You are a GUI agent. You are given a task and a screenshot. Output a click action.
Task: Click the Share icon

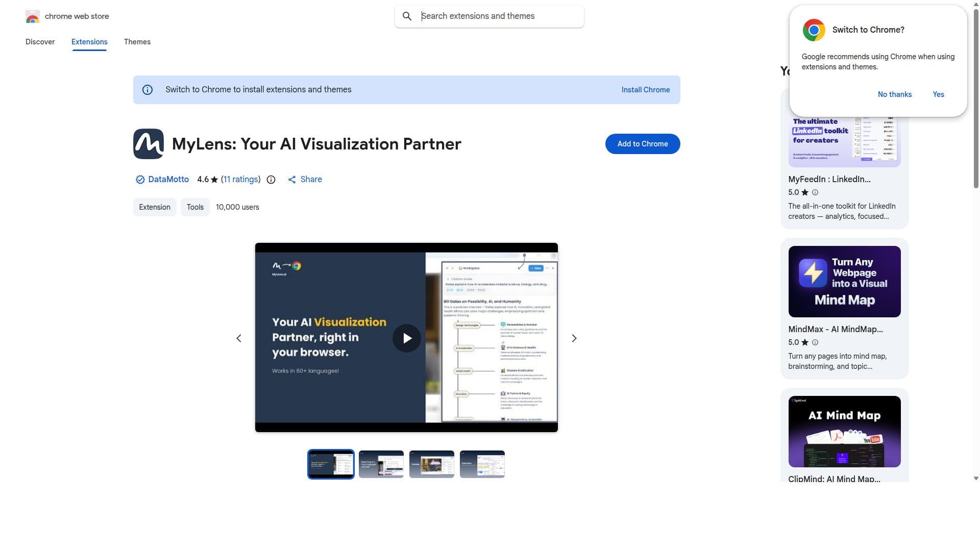pyautogui.click(x=292, y=180)
